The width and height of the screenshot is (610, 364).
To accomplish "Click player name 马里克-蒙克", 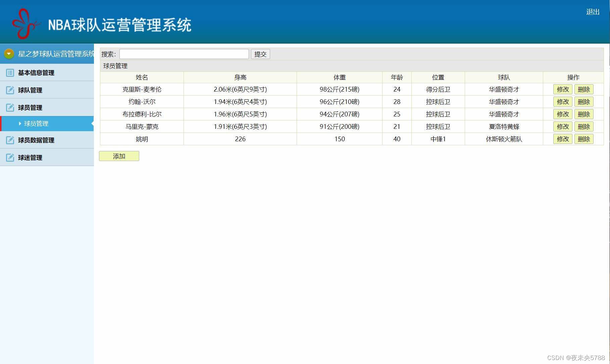I will click(142, 127).
